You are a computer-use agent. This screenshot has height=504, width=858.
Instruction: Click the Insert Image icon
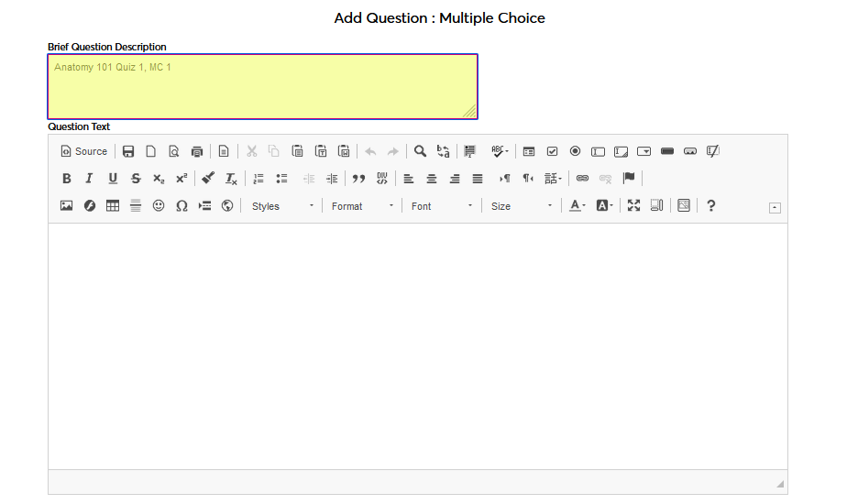66,206
